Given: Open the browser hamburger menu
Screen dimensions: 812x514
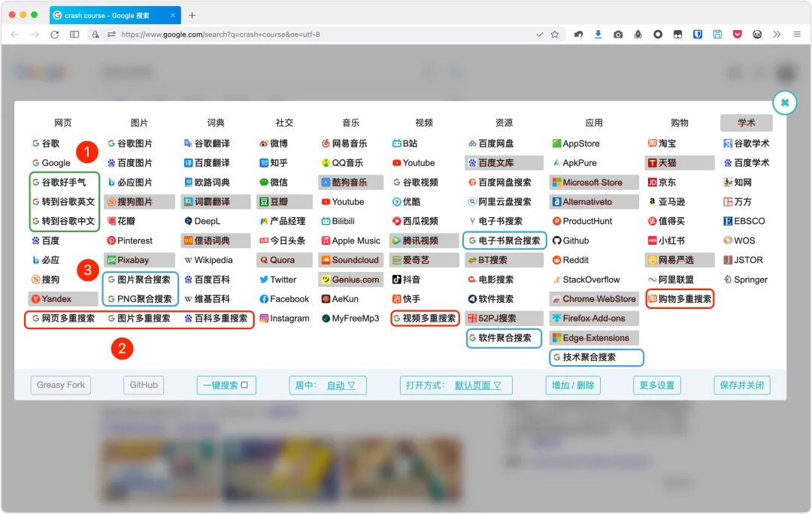Looking at the screenshot, I should (x=797, y=34).
